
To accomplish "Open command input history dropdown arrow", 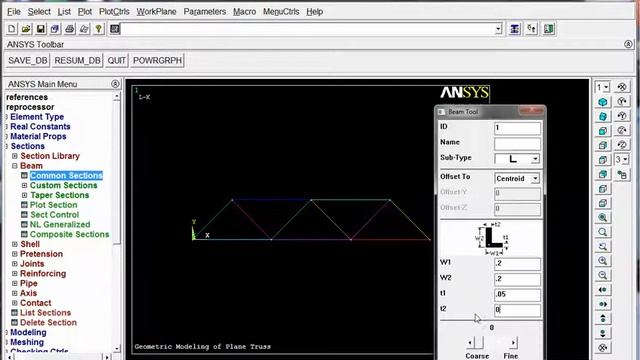I will tap(498, 29).
